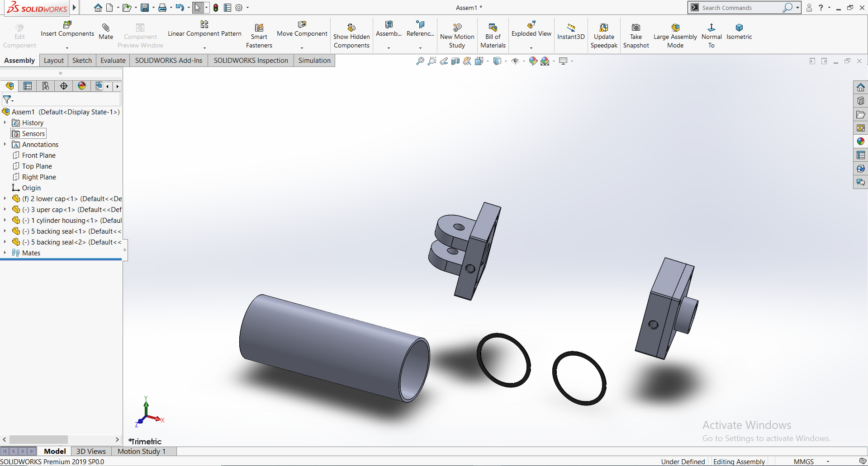Screen dimensions: 868x466
Task: Open the DisplayManager tab
Action: pos(82,86)
